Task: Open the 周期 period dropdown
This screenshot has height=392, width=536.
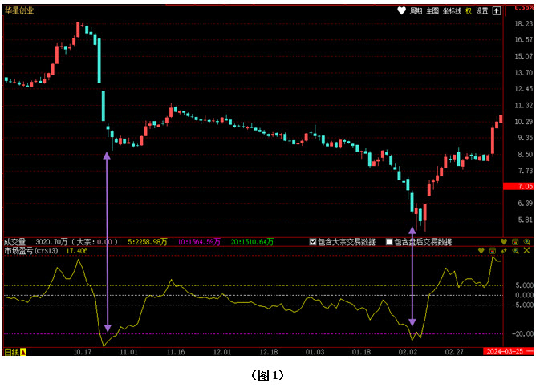Action: tap(416, 11)
